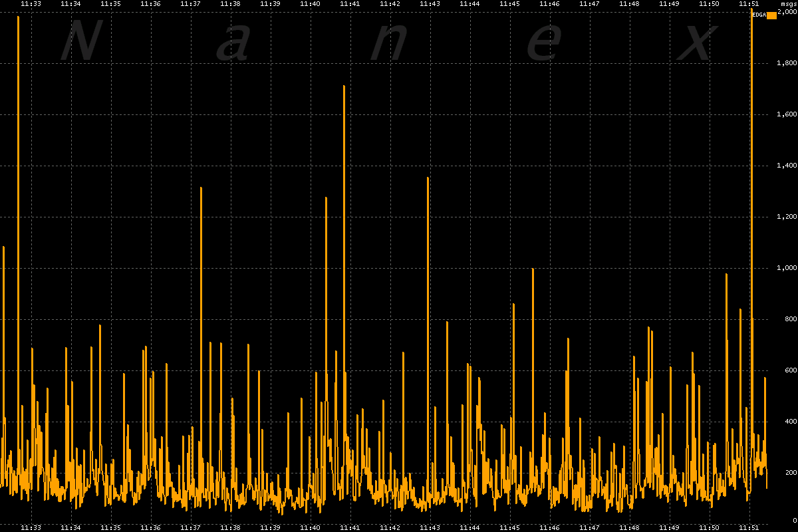Click "11:51" on the top time axis
Screen dimensions: 798x532
pyautogui.click(x=749, y=4)
